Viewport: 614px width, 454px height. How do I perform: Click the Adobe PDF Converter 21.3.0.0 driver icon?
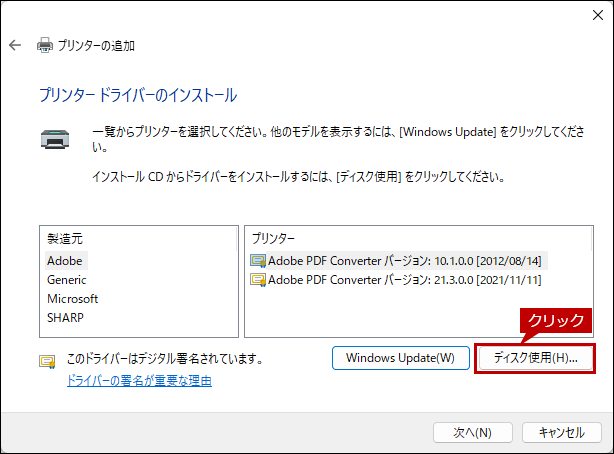(x=258, y=280)
